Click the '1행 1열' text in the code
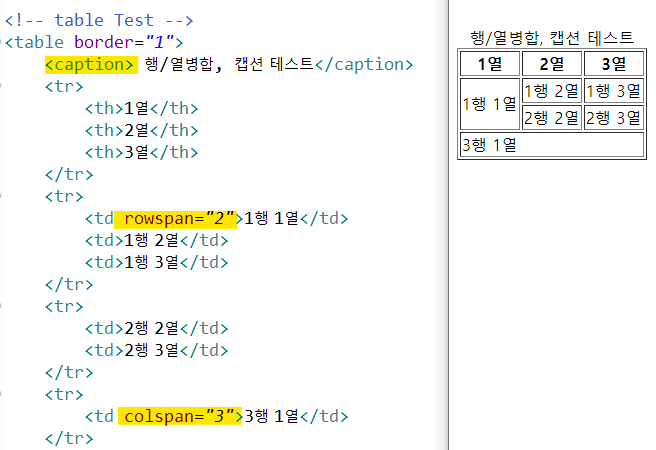 coord(271,218)
